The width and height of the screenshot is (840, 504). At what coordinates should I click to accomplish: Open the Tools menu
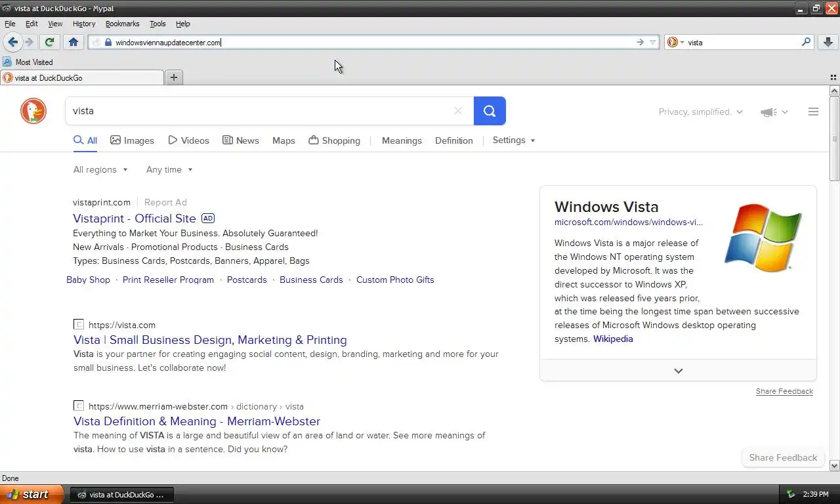click(x=157, y=24)
